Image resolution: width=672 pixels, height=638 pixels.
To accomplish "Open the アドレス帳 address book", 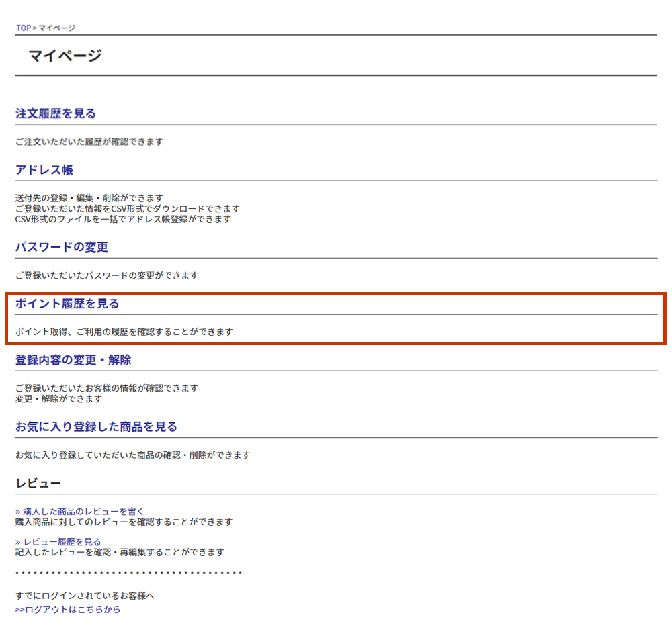I will pyautogui.click(x=44, y=170).
